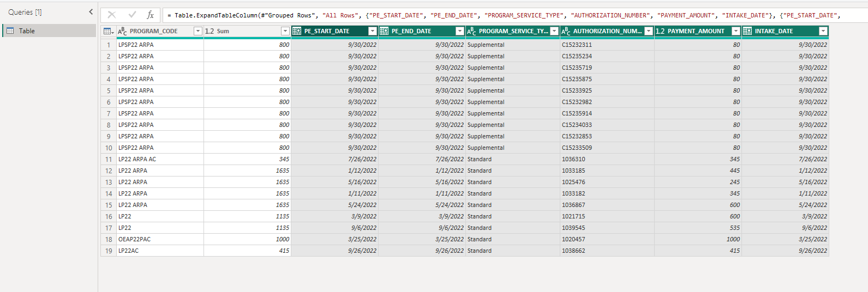Click type icon of PE_END_DATE column

click(x=384, y=31)
